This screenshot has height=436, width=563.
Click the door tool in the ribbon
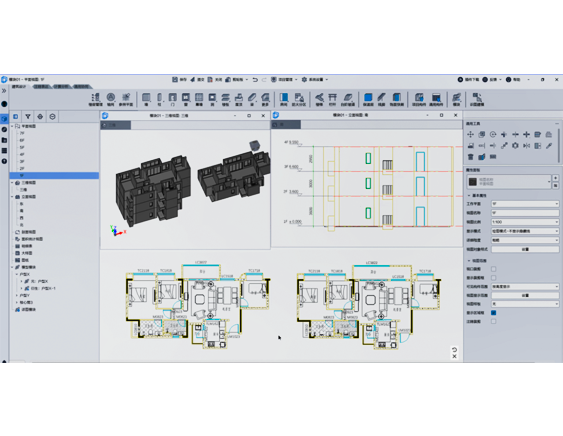pos(173,99)
